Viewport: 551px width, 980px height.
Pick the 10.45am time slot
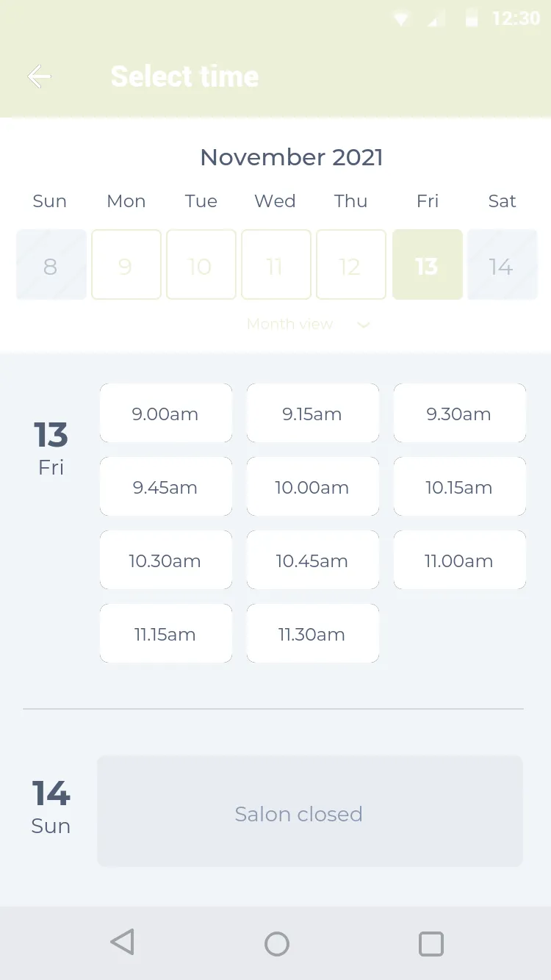point(313,560)
